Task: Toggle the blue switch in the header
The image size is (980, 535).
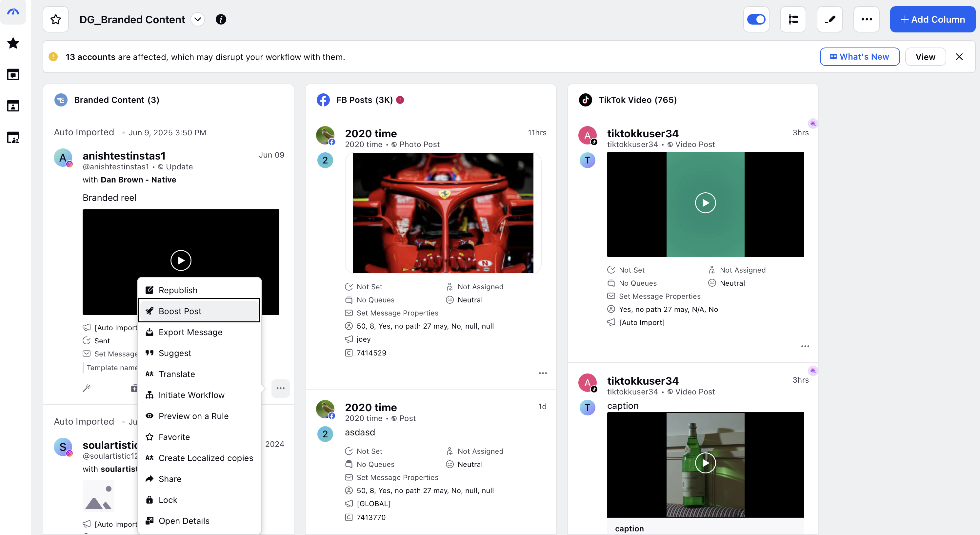Action: pyautogui.click(x=756, y=19)
